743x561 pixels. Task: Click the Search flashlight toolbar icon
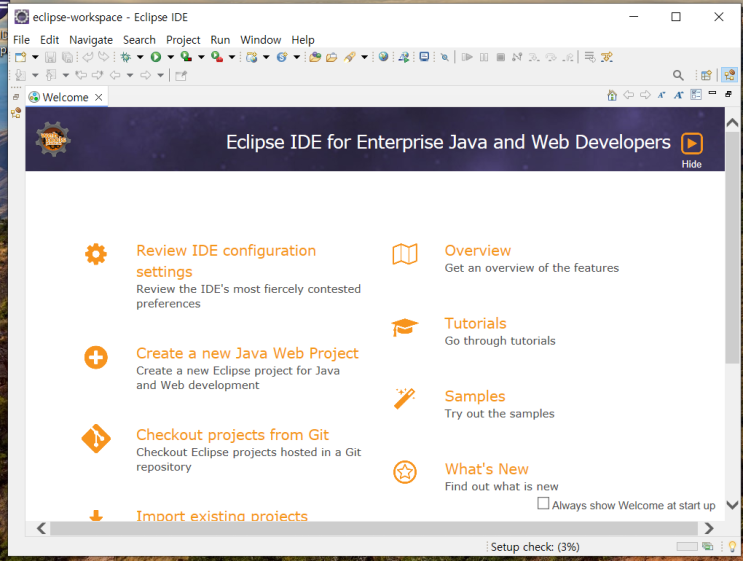click(350, 57)
